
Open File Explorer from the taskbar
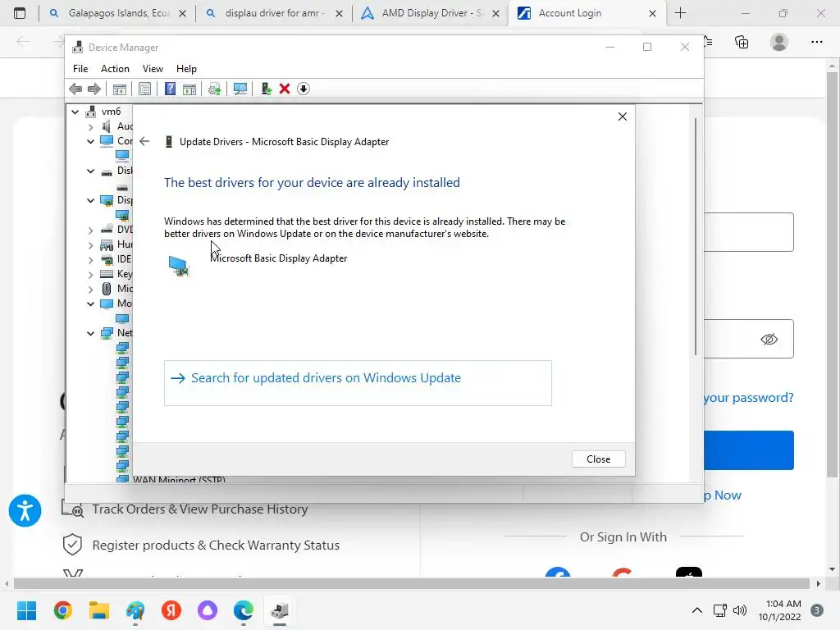[99, 610]
